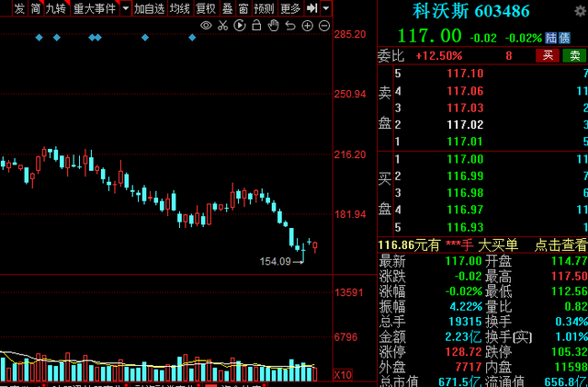Click buy level 4 price 116.97
This screenshot has width=588, height=387.
(x=465, y=210)
